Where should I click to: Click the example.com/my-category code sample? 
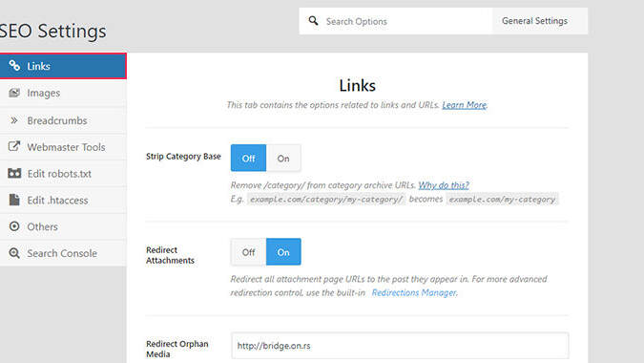coord(502,199)
